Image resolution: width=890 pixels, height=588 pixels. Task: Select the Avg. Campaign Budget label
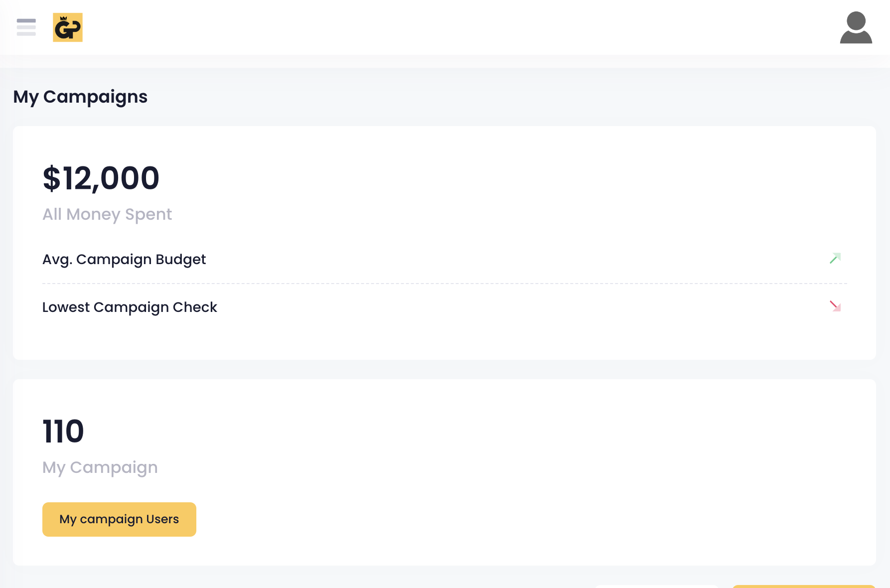pyautogui.click(x=124, y=260)
